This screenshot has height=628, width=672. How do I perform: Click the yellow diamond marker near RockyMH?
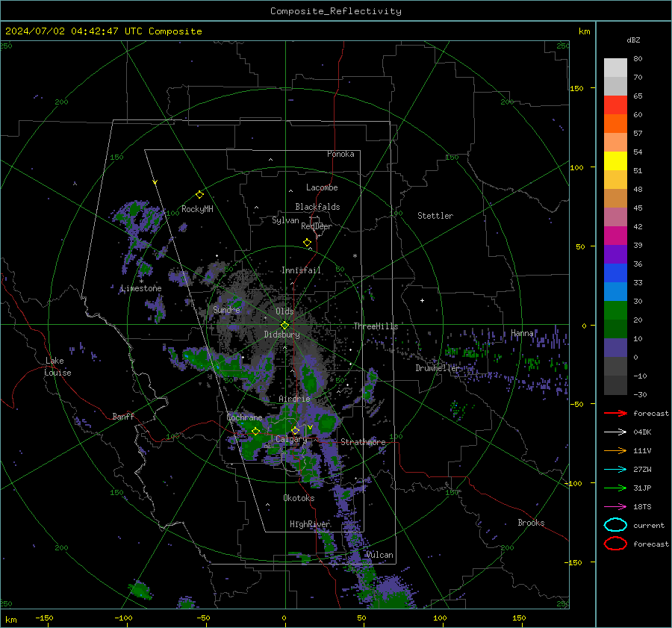point(199,195)
